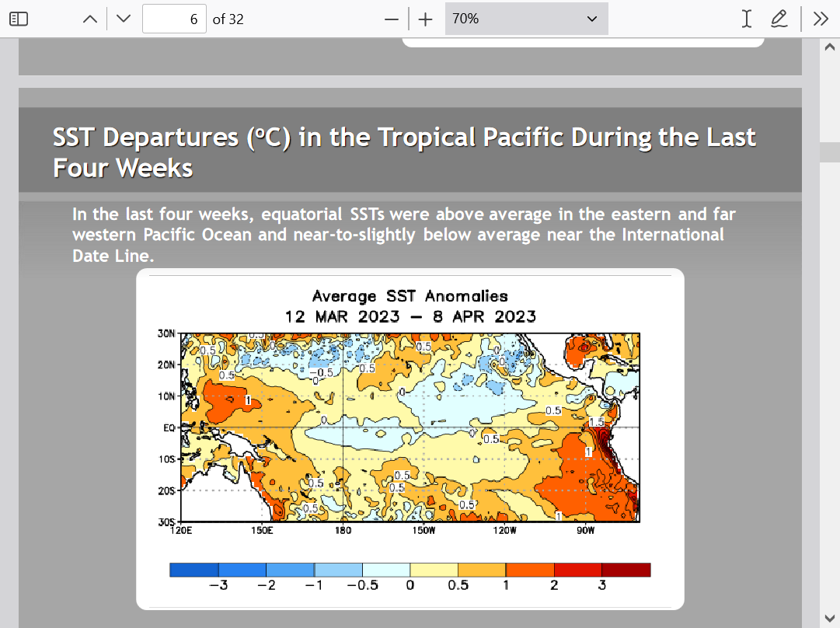The height and width of the screenshot is (628, 840).
Task: Click the scrollbar down arrow
Action: (828, 619)
